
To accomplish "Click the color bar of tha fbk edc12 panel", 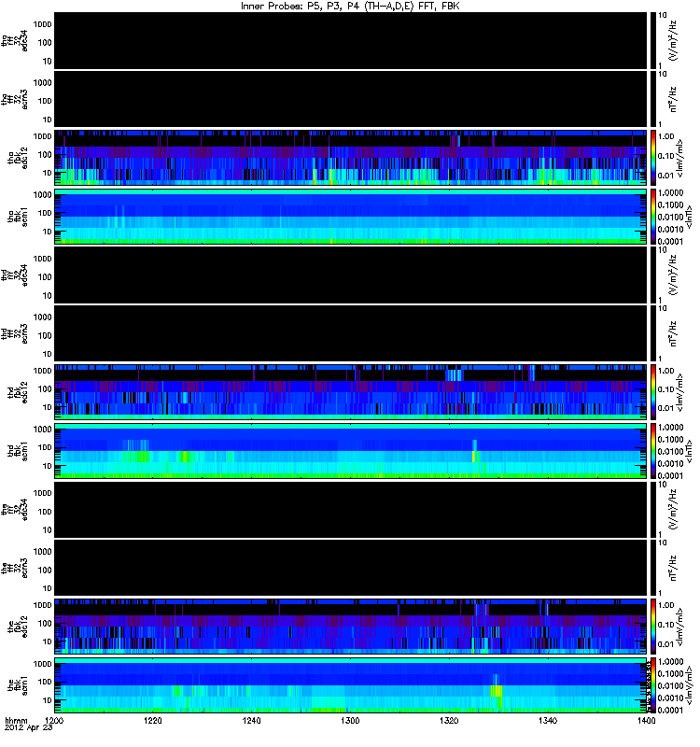I will pos(652,158).
